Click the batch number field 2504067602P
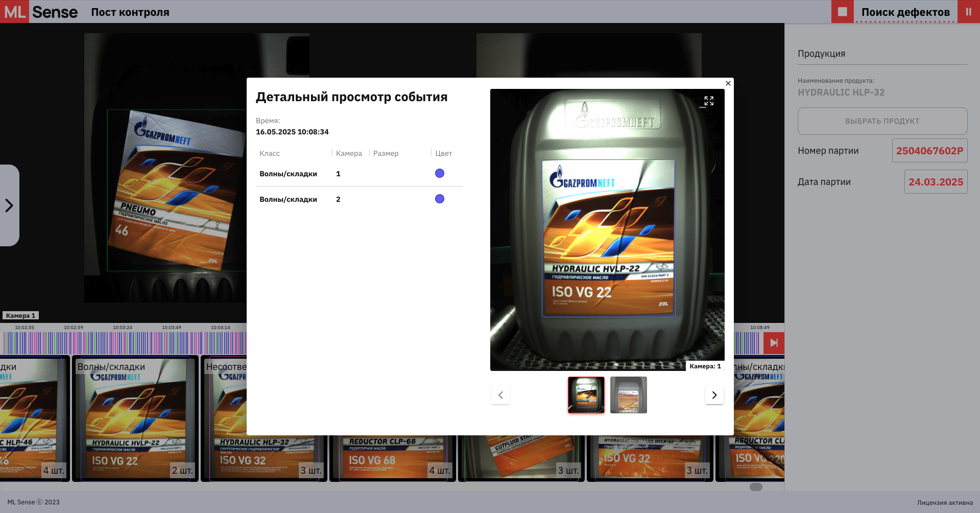980x513 pixels. point(930,151)
